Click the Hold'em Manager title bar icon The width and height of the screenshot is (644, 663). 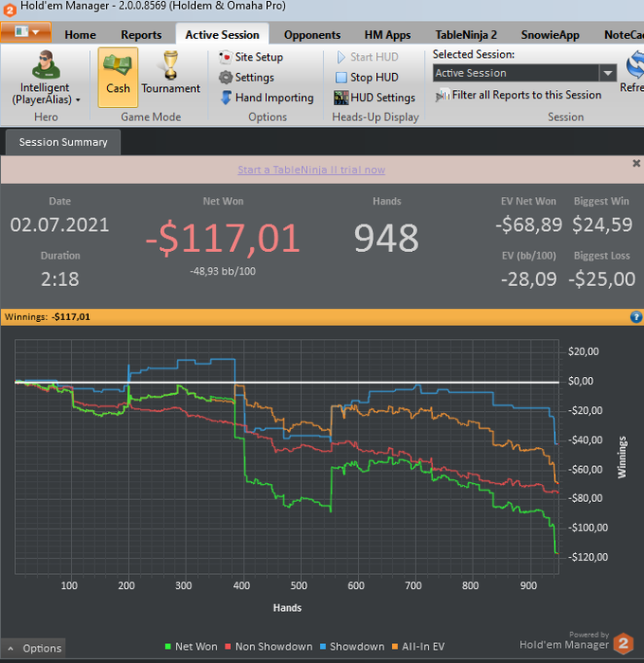coord(9,9)
